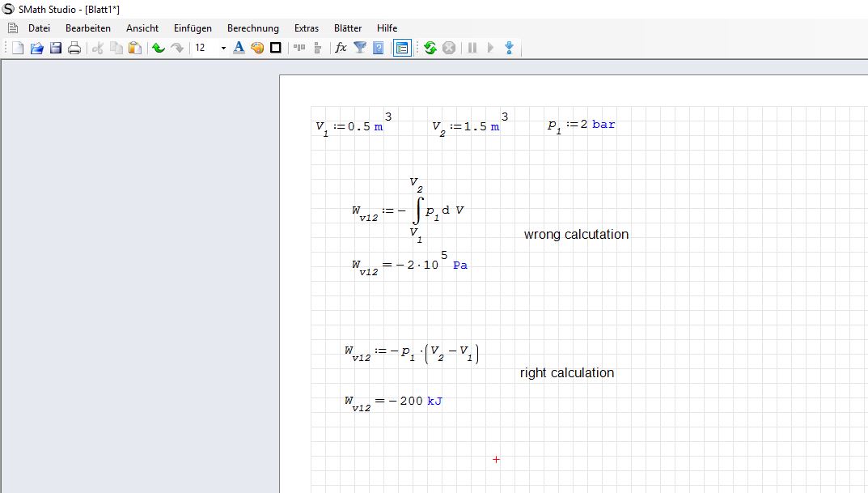Insert a function with the fx icon

click(341, 49)
